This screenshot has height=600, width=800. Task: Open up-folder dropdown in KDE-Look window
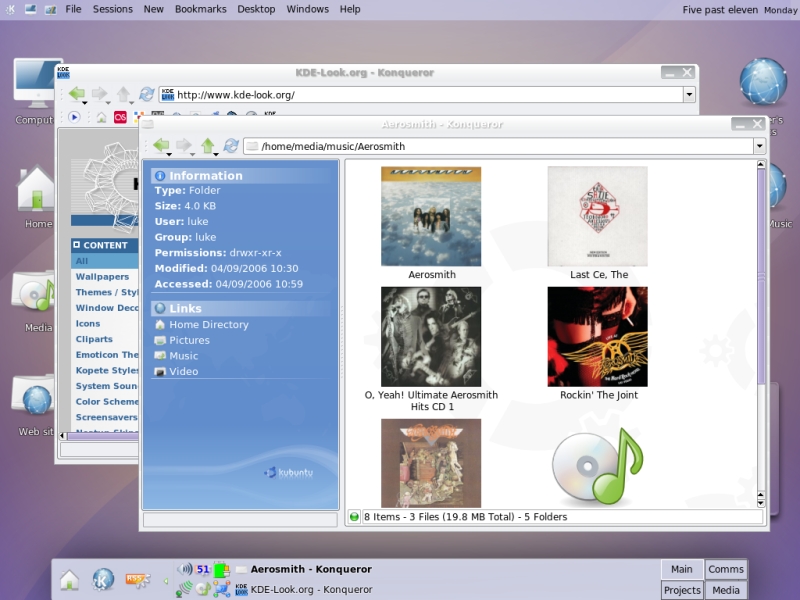(x=131, y=102)
